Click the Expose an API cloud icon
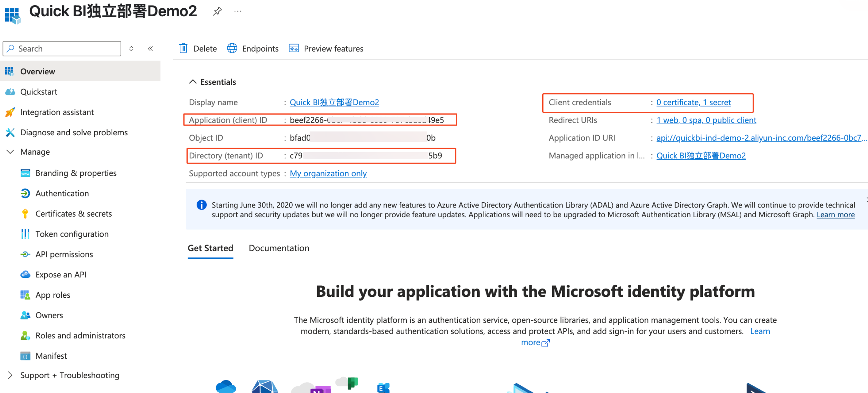The height and width of the screenshot is (393, 868). 25,275
